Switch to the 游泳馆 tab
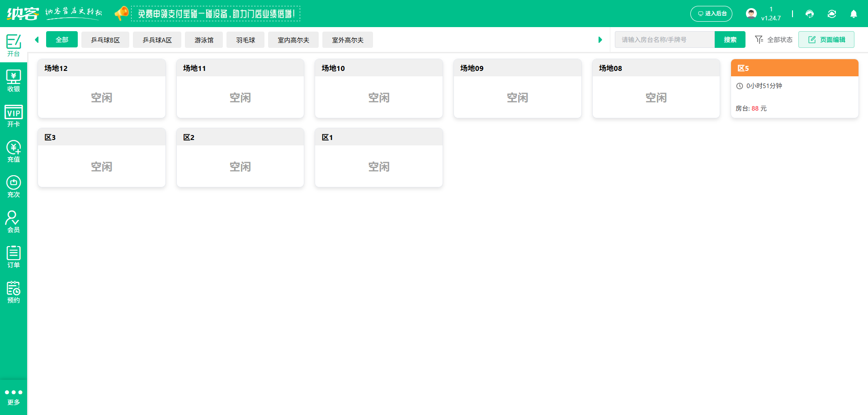868x415 pixels. pyautogui.click(x=204, y=40)
